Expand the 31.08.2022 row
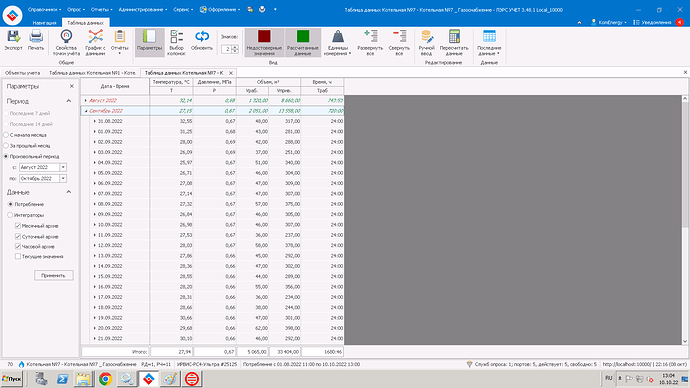Image resolution: width=690 pixels, height=388 pixels. (x=95, y=121)
